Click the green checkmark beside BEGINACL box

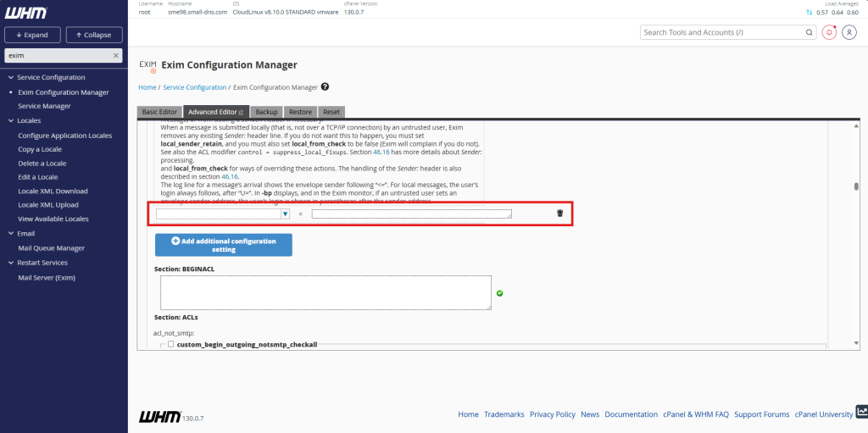point(500,293)
